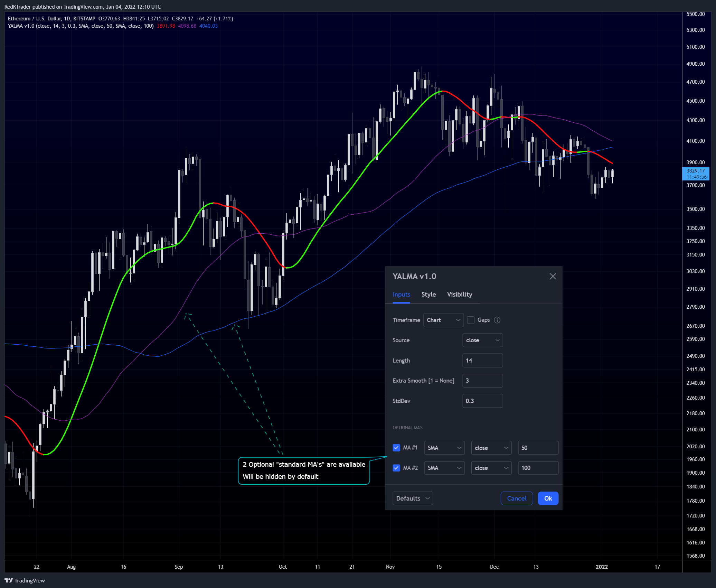The width and height of the screenshot is (716, 588).
Task: Open the MA #1 close source dropdown
Action: (491, 448)
